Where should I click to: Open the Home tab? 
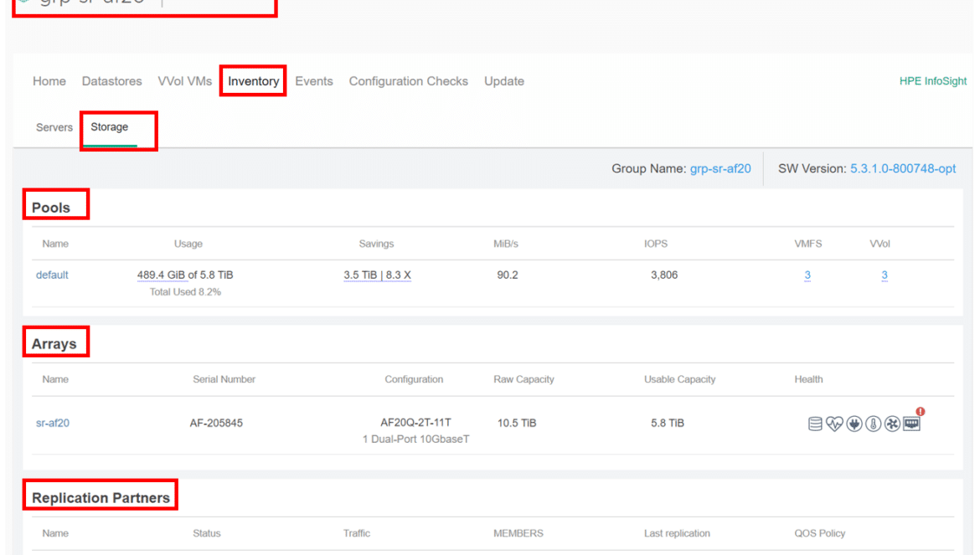click(x=49, y=81)
